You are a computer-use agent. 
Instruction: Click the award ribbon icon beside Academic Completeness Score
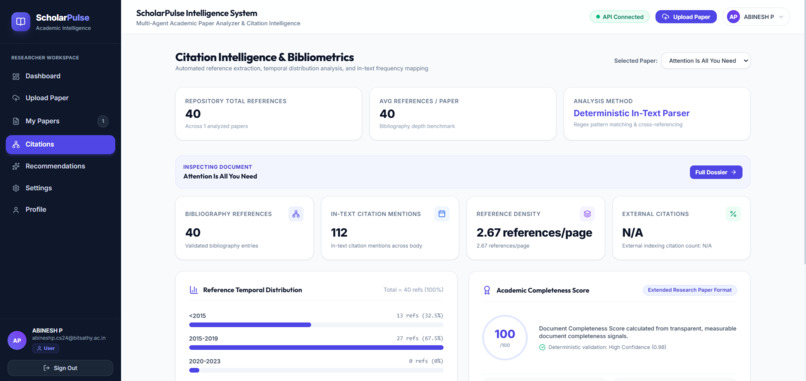point(487,291)
